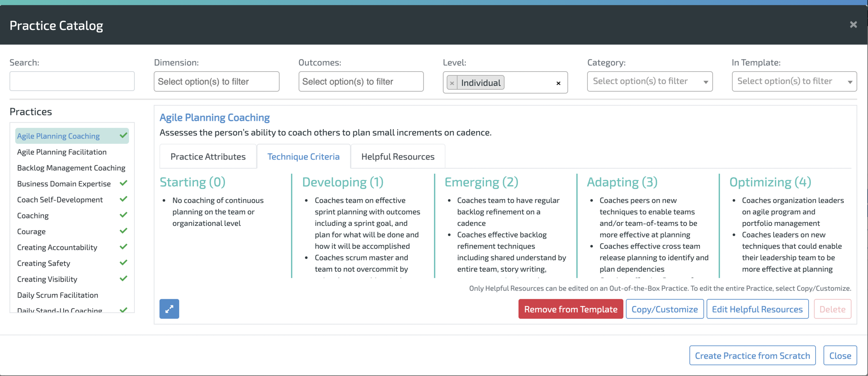
Task: Select Daily Scrum Facilitation in the practices list
Action: click(x=57, y=295)
